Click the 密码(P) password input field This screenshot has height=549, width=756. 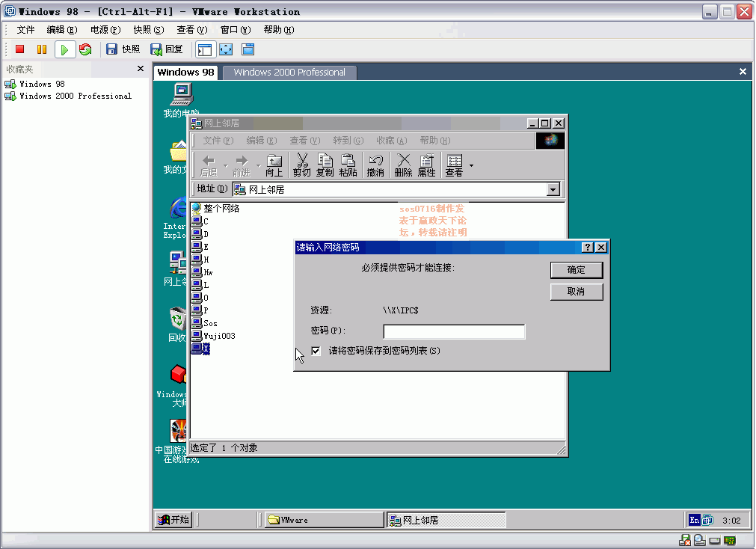coord(454,331)
